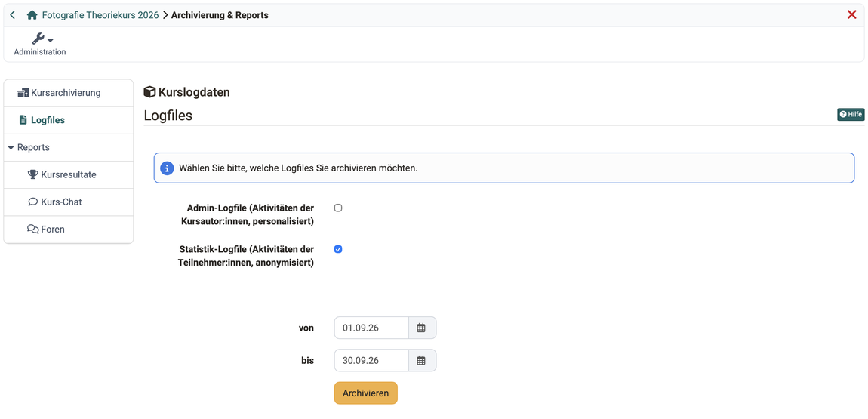Click the 'Archivierung & Reports' breadcrumb title
The width and height of the screenshot is (868, 419).
[220, 15]
